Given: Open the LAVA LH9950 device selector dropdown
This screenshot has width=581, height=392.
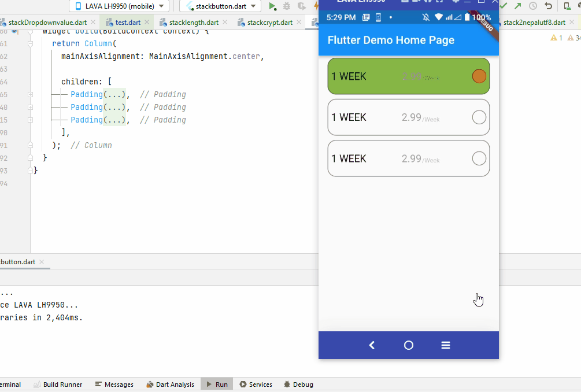Looking at the screenshot, I should (119, 6).
